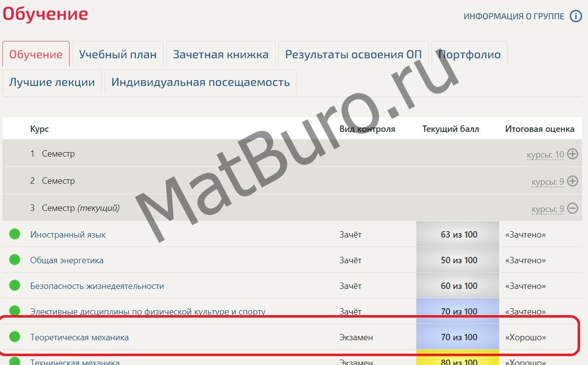
Task: Open the Общая энергетика course link
Action: [x=67, y=260]
